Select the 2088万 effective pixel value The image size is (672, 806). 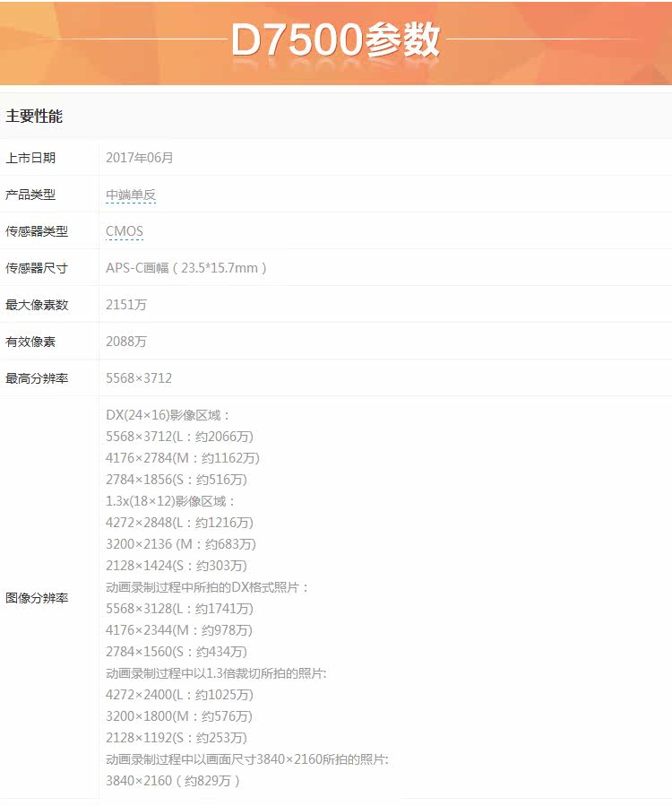126,342
